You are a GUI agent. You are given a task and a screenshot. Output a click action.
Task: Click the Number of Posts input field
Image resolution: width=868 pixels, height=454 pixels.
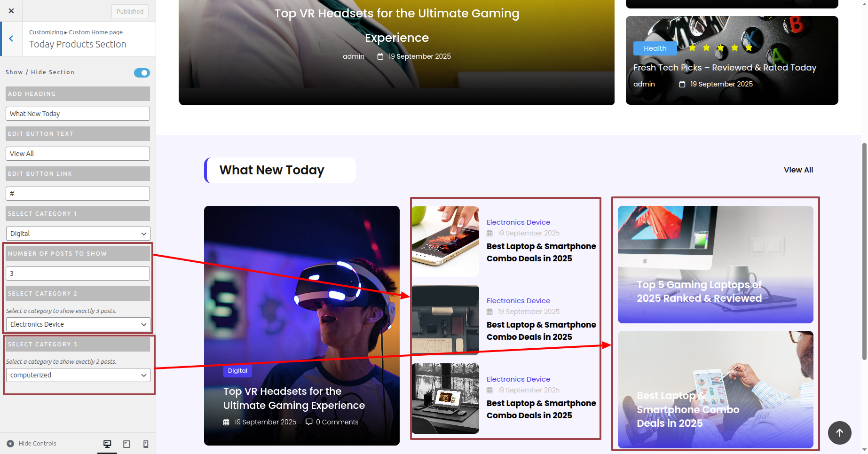click(x=78, y=274)
